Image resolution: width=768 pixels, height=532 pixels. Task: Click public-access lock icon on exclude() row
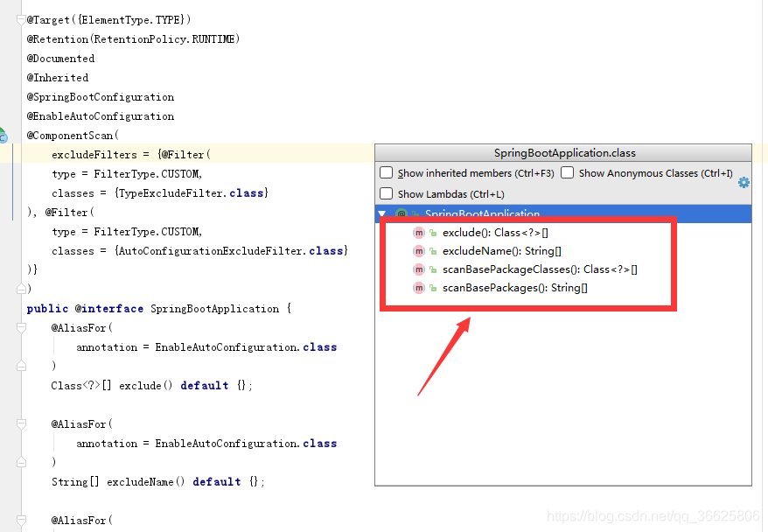pyautogui.click(x=433, y=233)
